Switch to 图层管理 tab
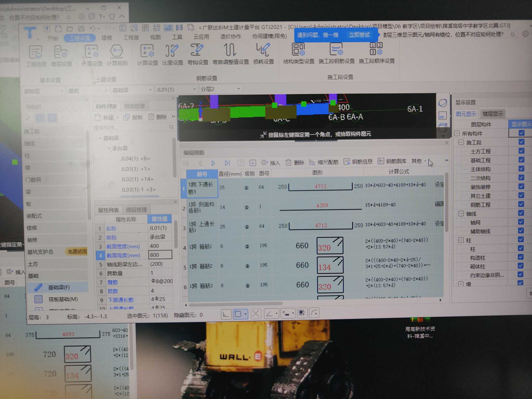Image resolution: width=532 pixels, height=399 pixels. click(x=137, y=210)
